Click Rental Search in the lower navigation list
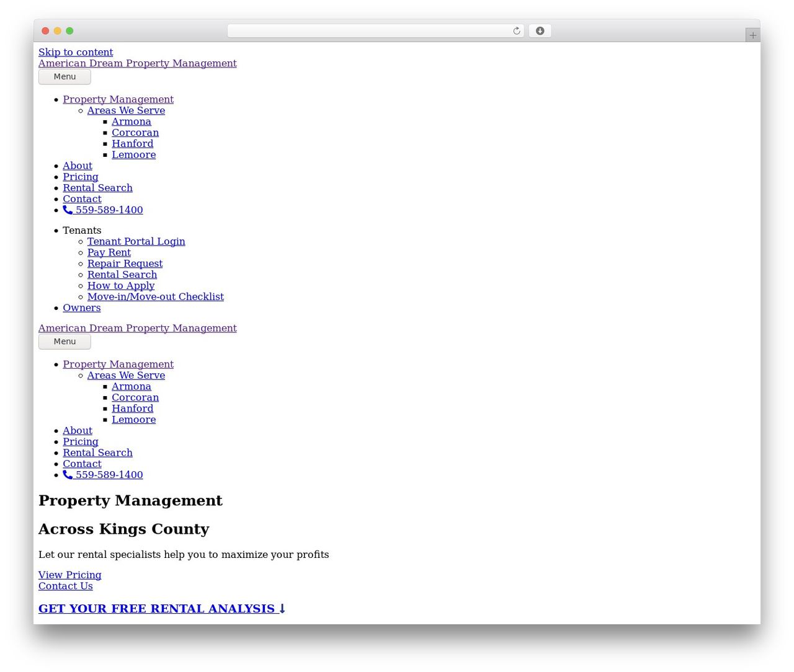The width and height of the screenshot is (794, 672). pyautogui.click(x=97, y=453)
